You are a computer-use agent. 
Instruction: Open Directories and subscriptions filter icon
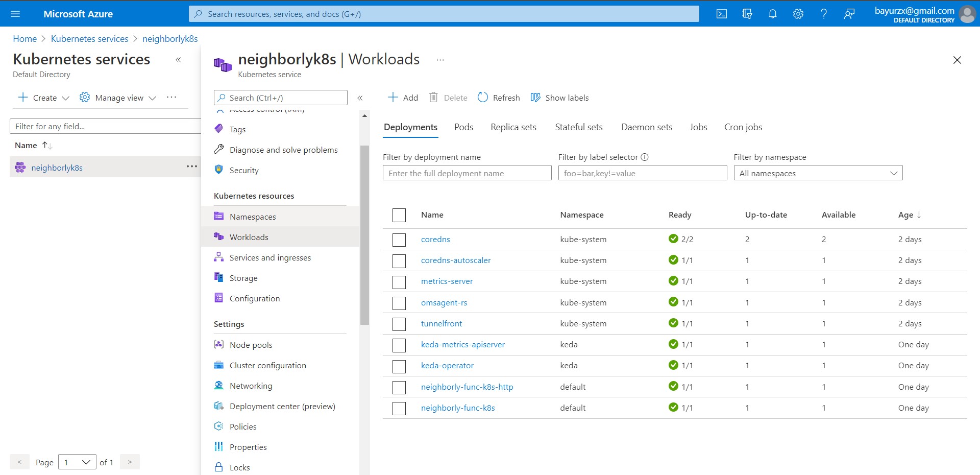coord(747,14)
